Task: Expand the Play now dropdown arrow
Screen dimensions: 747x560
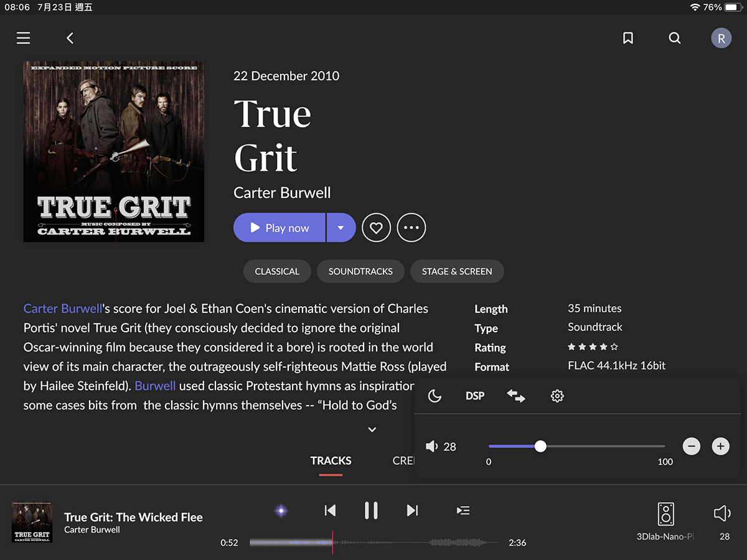Action: point(341,228)
